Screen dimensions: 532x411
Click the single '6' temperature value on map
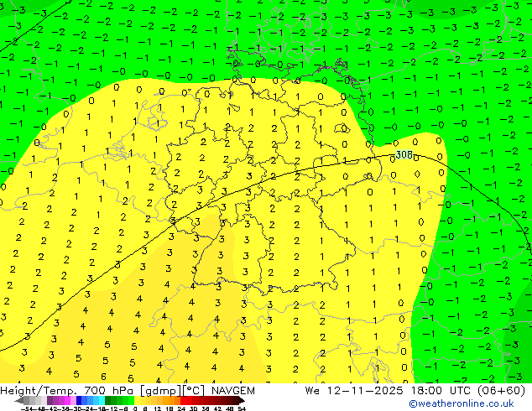pos(103,376)
